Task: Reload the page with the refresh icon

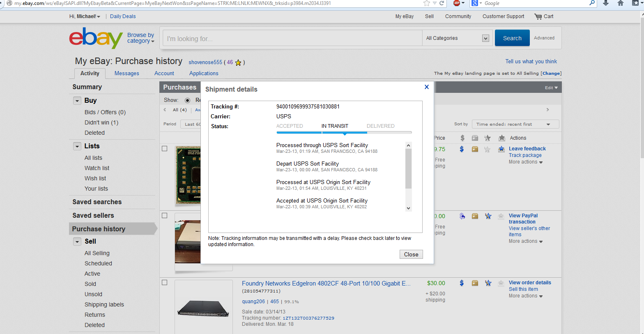Action: click(442, 3)
